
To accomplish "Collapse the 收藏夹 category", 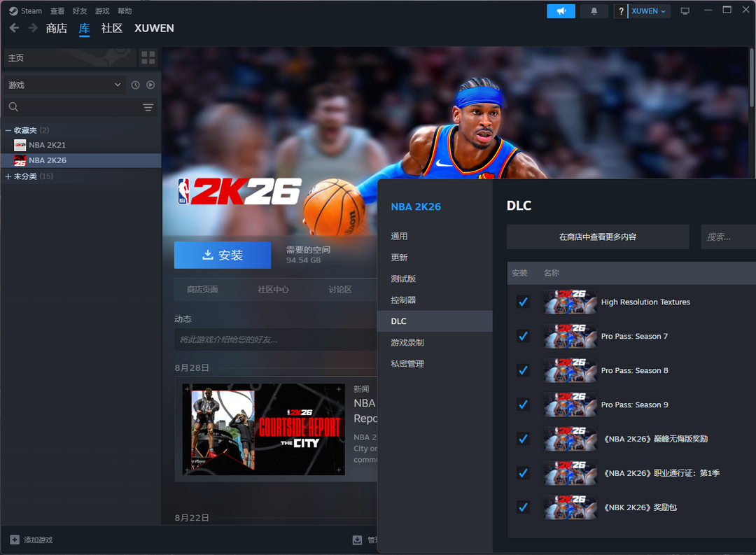I will 8,130.
